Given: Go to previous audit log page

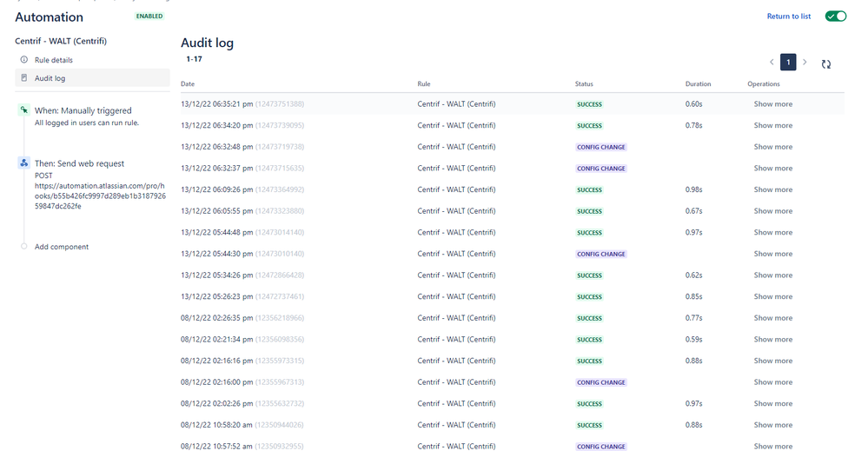Looking at the screenshot, I should click(772, 62).
